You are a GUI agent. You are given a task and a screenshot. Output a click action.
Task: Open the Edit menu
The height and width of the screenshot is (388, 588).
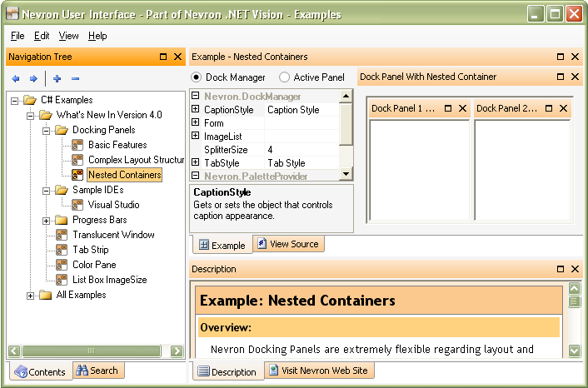coord(42,36)
